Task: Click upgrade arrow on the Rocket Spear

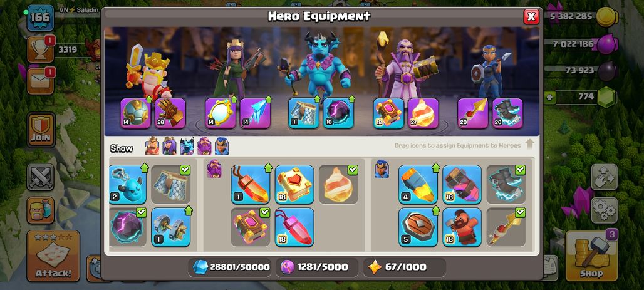Action: pyautogui.click(x=435, y=168)
